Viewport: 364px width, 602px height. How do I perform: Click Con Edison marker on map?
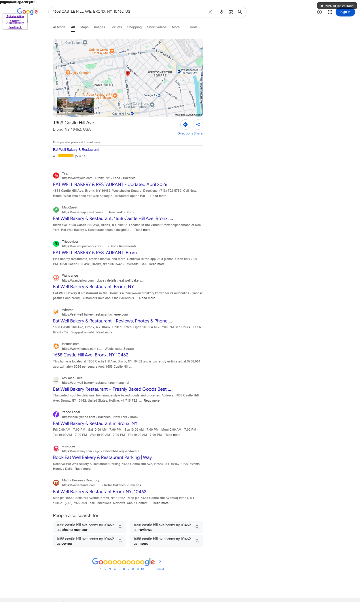pos(85,42)
